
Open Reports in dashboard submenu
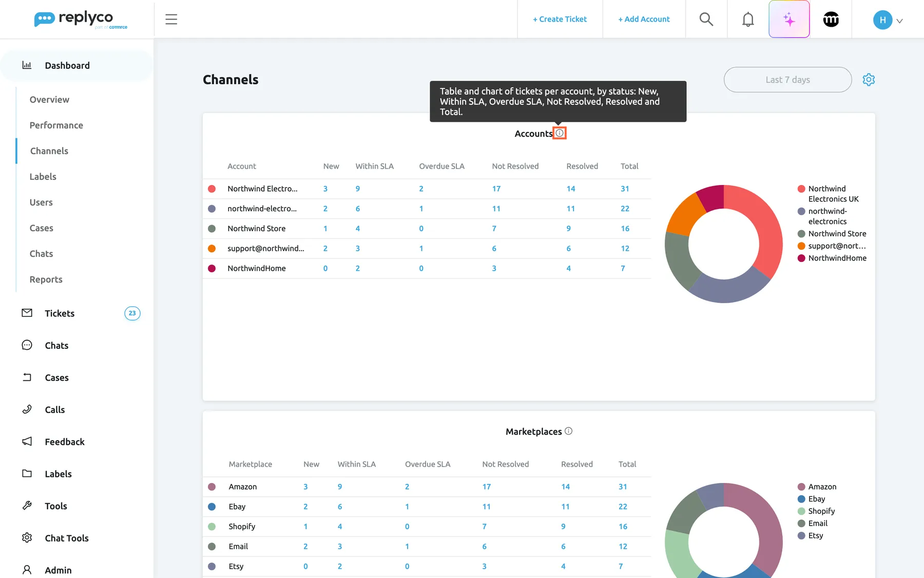(x=46, y=279)
